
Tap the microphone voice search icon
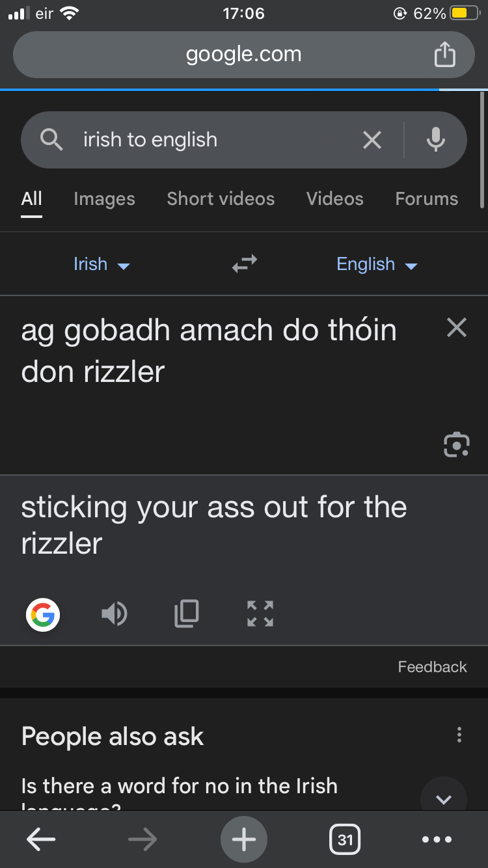435,140
